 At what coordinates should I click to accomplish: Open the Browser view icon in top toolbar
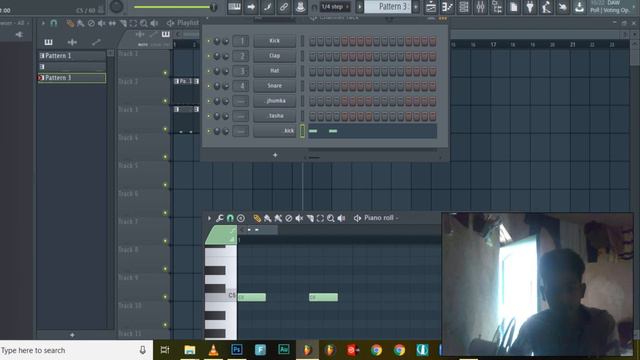click(x=497, y=7)
